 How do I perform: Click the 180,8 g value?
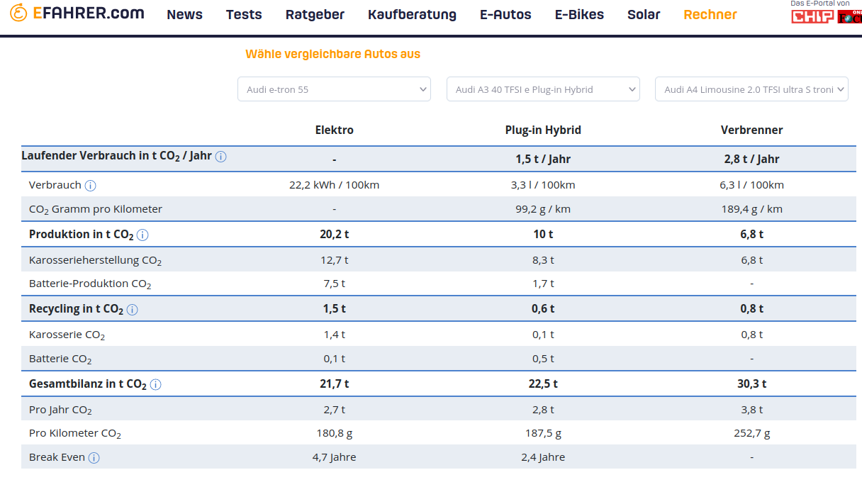(x=335, y=433)
